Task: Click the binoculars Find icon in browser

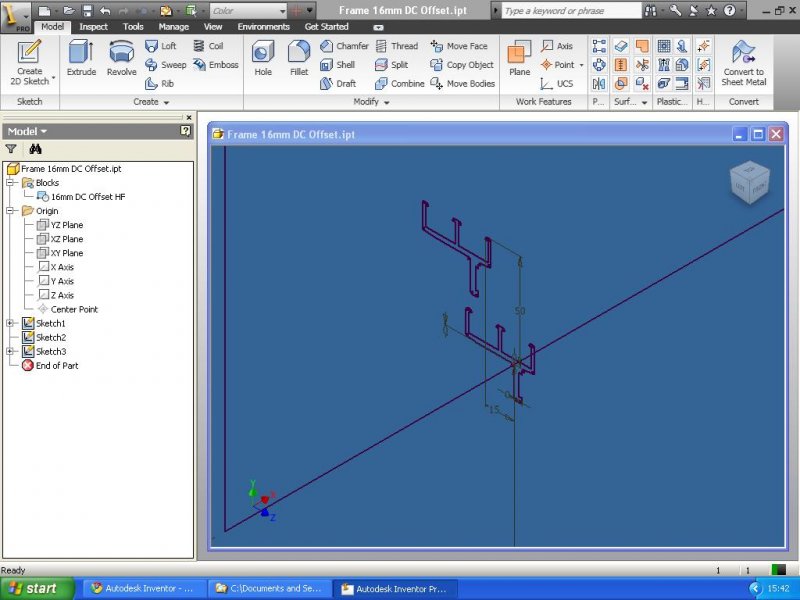Action: [35, 149]
